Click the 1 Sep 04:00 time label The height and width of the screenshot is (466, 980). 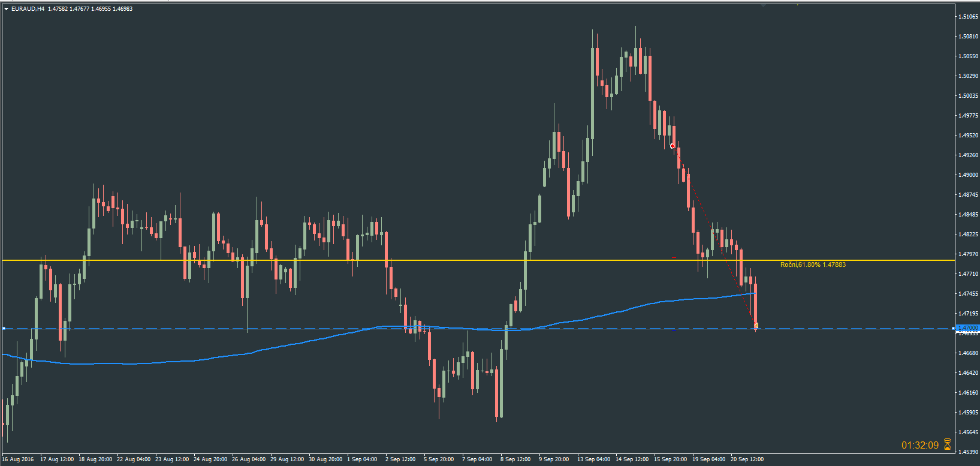point(362,459)
